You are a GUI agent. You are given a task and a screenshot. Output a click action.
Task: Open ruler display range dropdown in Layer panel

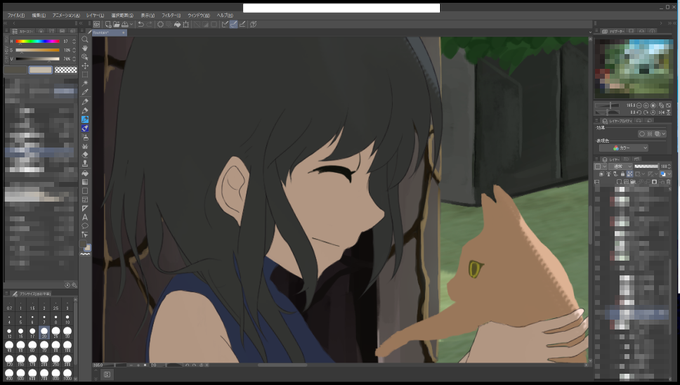656,174
